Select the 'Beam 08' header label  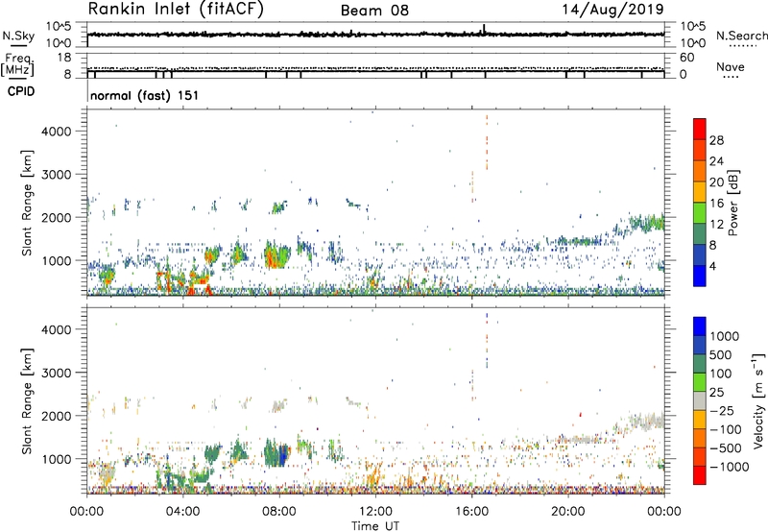(374, 11)
